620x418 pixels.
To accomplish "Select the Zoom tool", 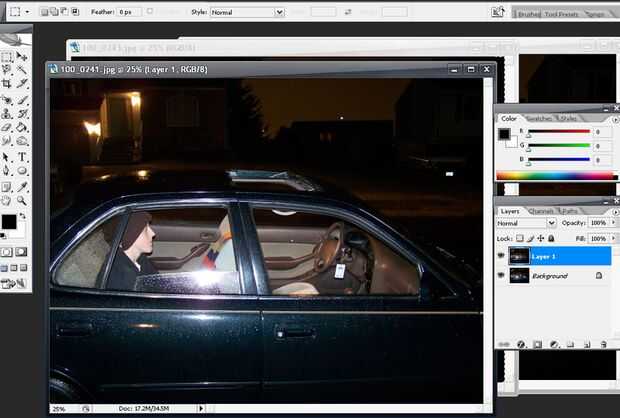I will coord(22,200).
